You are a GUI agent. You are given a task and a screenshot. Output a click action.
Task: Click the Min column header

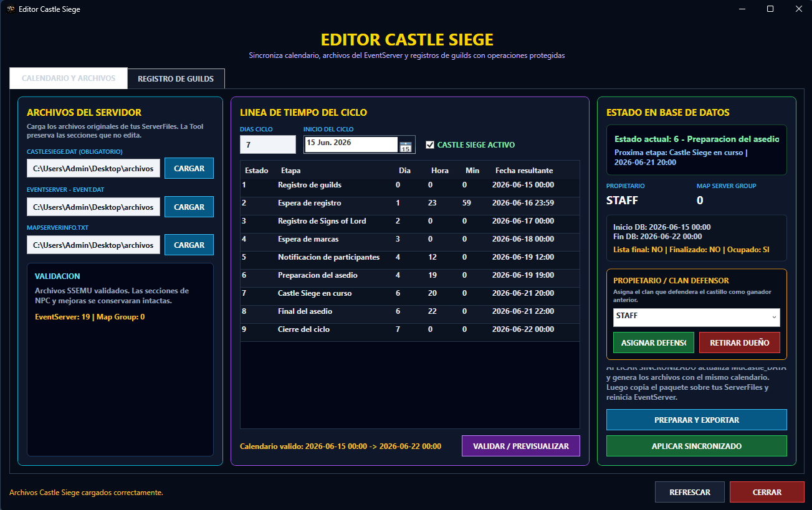(x=472, y=170)
